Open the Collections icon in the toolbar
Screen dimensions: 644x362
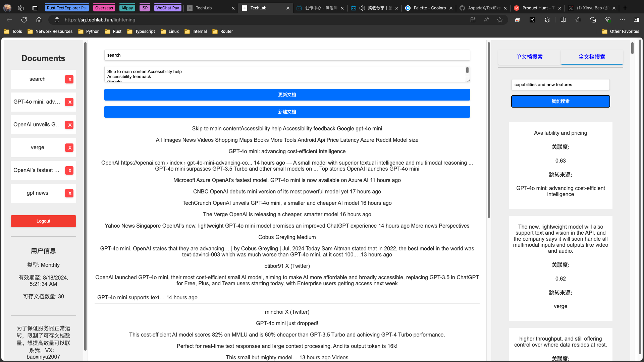point(593,20)
